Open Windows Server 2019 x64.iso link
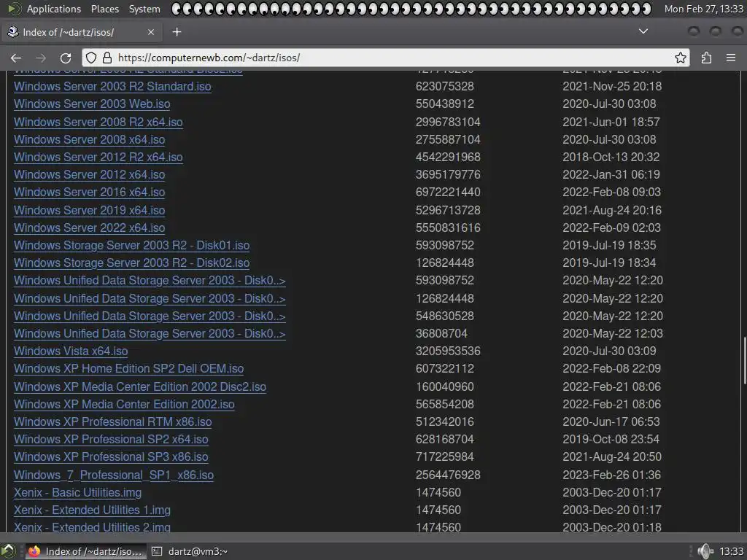Screen dimensions: 747x560 (x=90, y=210)
